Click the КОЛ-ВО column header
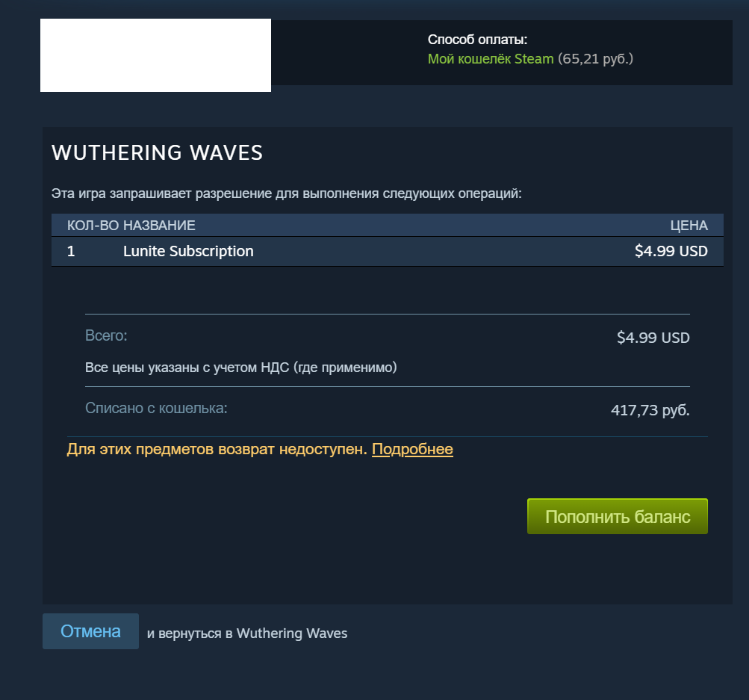749x700 pixels. click(x=93, y=226)
